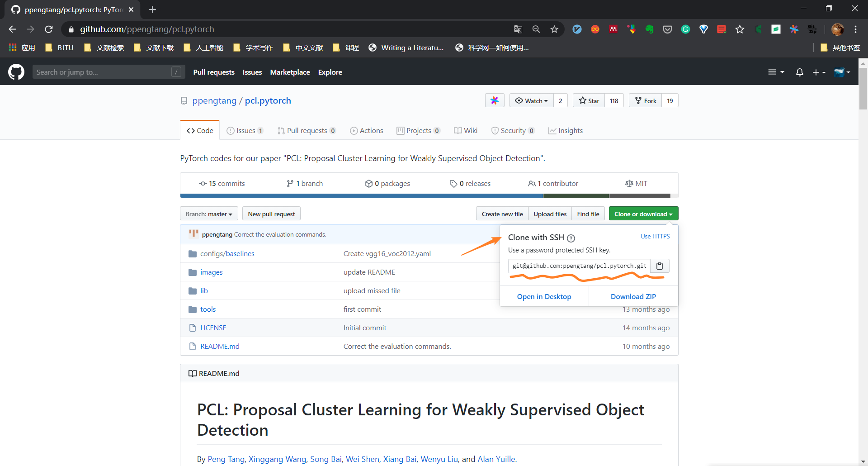Open the 人工智能 bookmark folder
868x466 pixels.
203,48
